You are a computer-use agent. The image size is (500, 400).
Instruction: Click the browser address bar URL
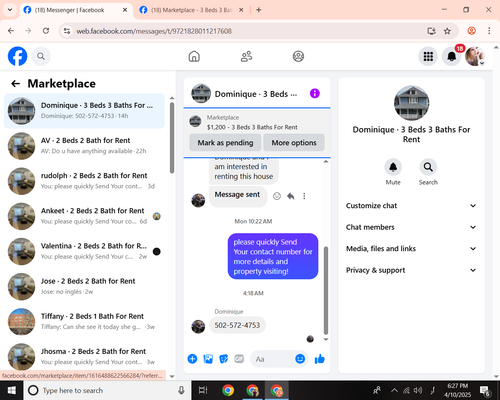pyautogui.click(x=154, y=31)
